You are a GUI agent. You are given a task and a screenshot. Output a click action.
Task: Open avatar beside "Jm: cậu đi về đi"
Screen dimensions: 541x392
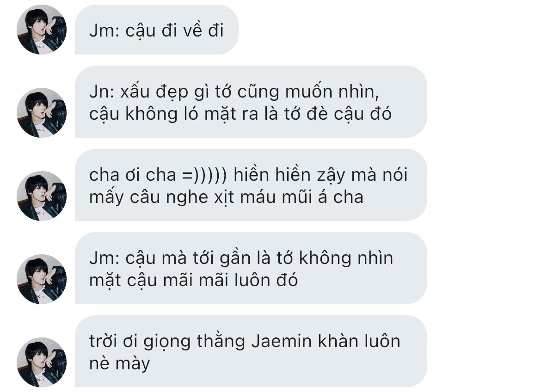pos(42,30)
